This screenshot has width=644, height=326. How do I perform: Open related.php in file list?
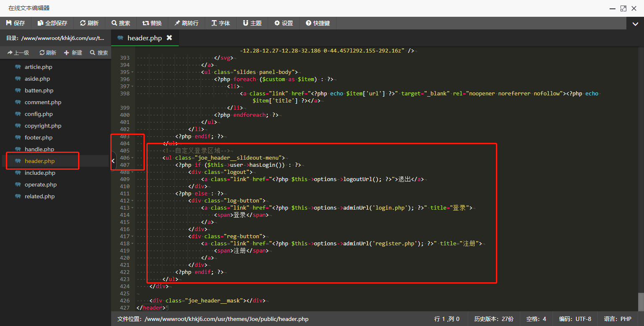(39, 196)
